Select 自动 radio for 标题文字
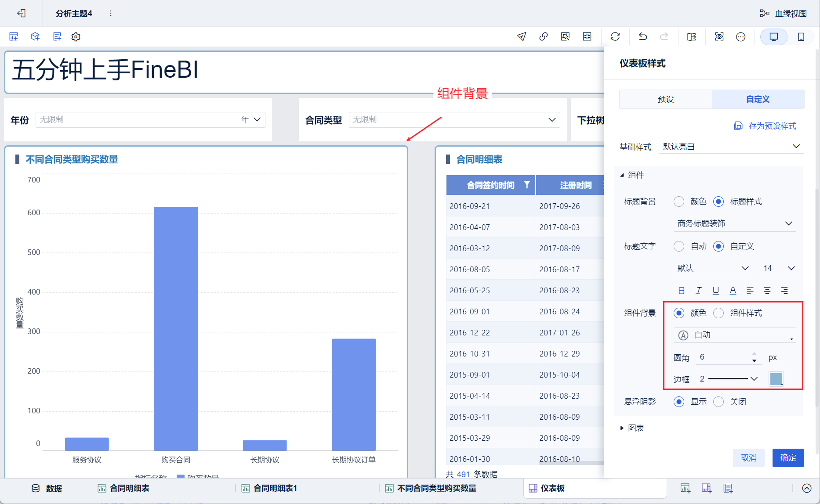 click(x=679, y=246)
